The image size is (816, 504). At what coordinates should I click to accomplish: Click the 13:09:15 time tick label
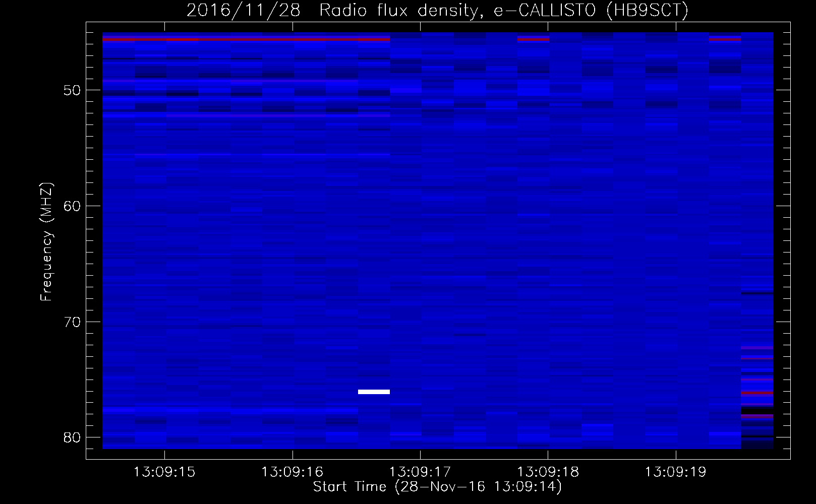click(164, 472)
